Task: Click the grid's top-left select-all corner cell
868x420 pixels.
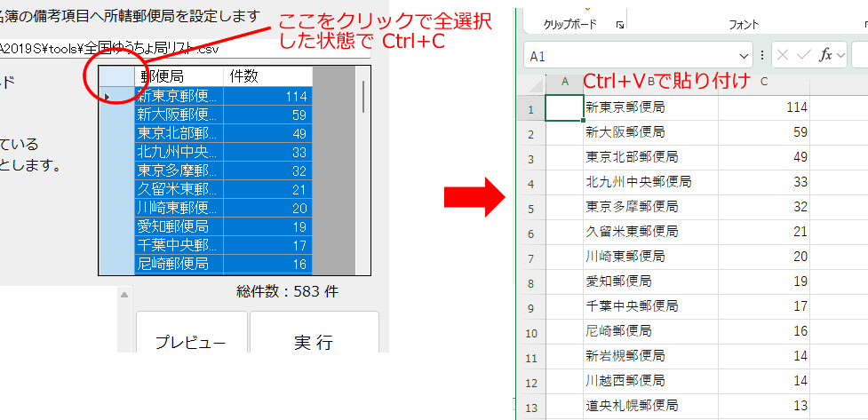Action: [x=115, y=76]
